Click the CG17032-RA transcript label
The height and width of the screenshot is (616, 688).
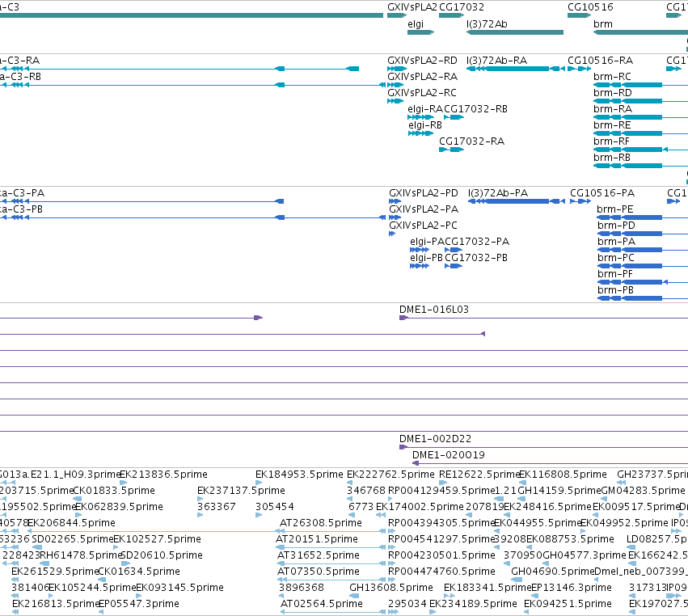(471, 141)
